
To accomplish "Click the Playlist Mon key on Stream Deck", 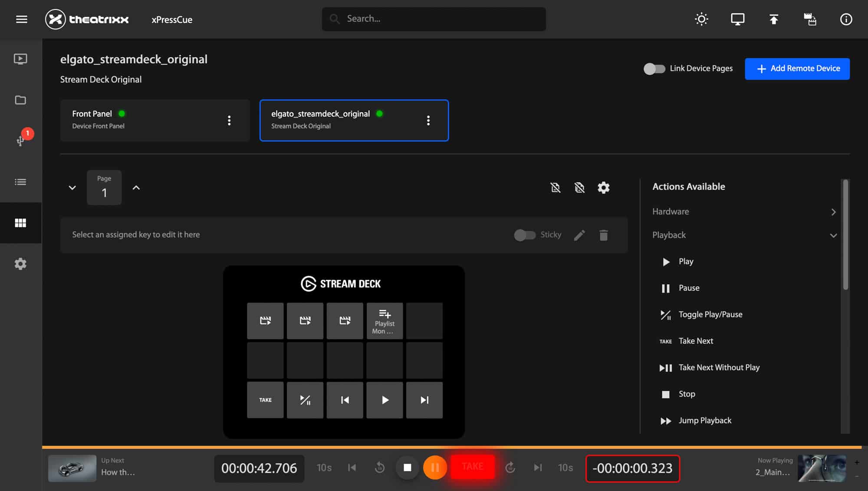I will pos(385,321).
